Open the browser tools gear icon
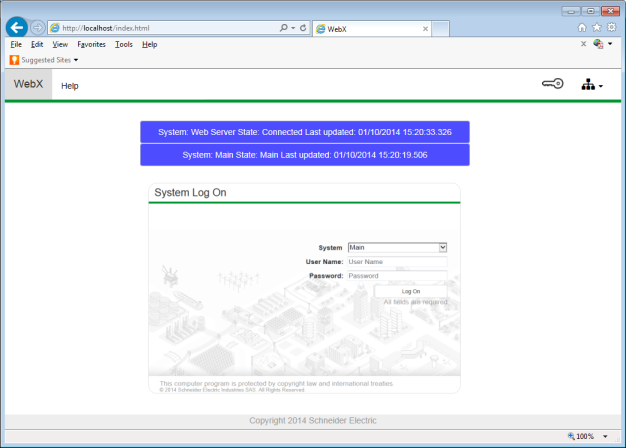The width and height of the screenshot is (626, 448). (611, 28)
